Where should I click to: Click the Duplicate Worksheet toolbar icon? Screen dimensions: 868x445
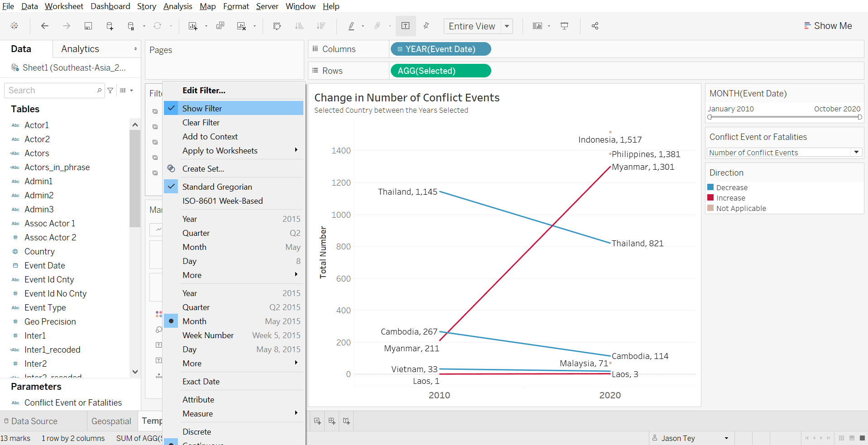pyautogui.click(x=220, y=26)
